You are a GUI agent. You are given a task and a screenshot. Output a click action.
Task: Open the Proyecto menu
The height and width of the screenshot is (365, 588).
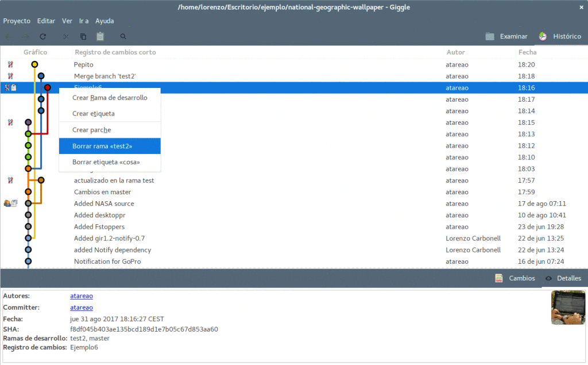(x=17, y=21)
